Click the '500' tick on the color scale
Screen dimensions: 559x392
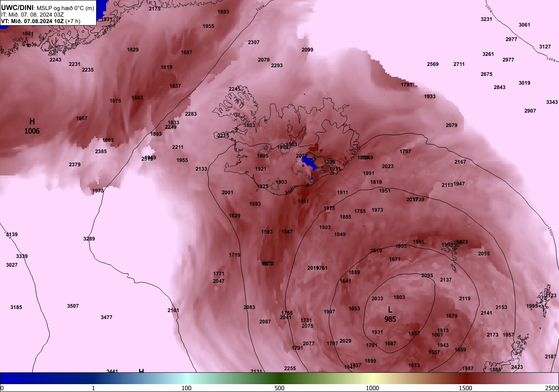click(279, 388)
